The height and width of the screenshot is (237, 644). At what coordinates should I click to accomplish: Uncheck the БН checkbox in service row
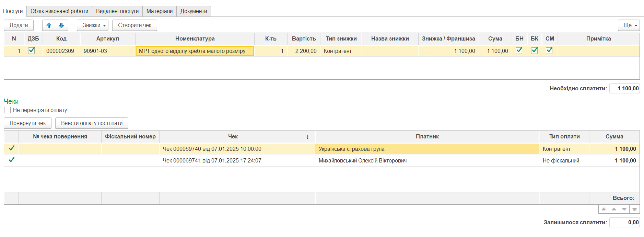(519, 50)
